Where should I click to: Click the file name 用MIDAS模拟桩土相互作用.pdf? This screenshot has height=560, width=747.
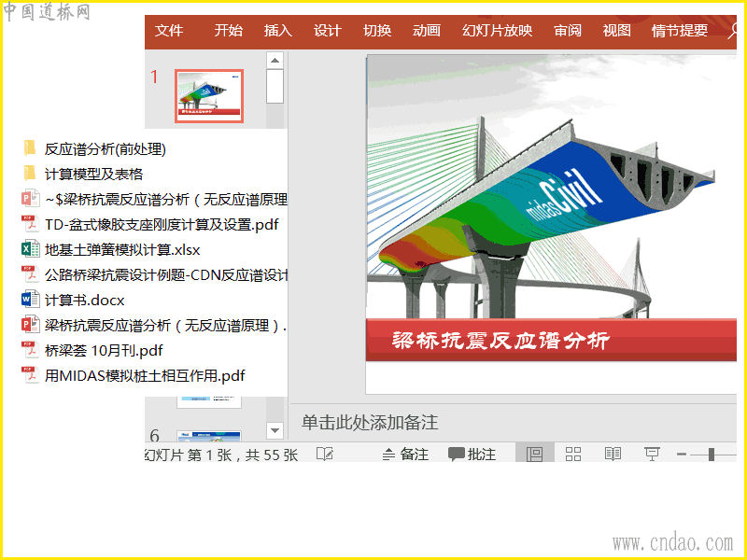pyautogui.click(x=145, y=376)
